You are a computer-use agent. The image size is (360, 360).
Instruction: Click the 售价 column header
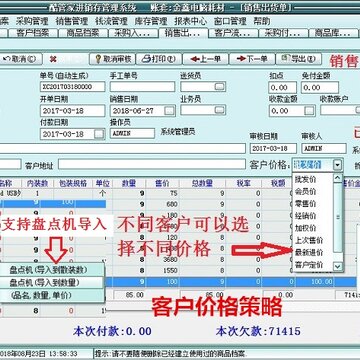pos(162,183)
